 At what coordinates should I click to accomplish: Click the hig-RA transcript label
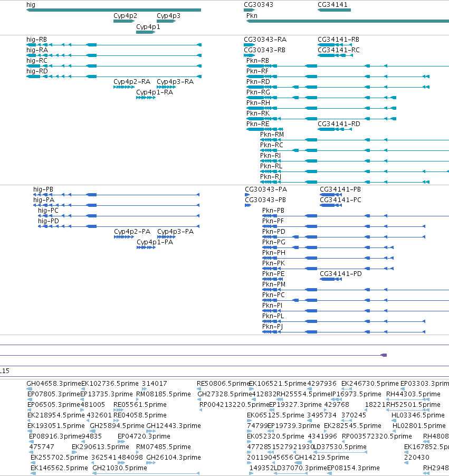[37, 50]
